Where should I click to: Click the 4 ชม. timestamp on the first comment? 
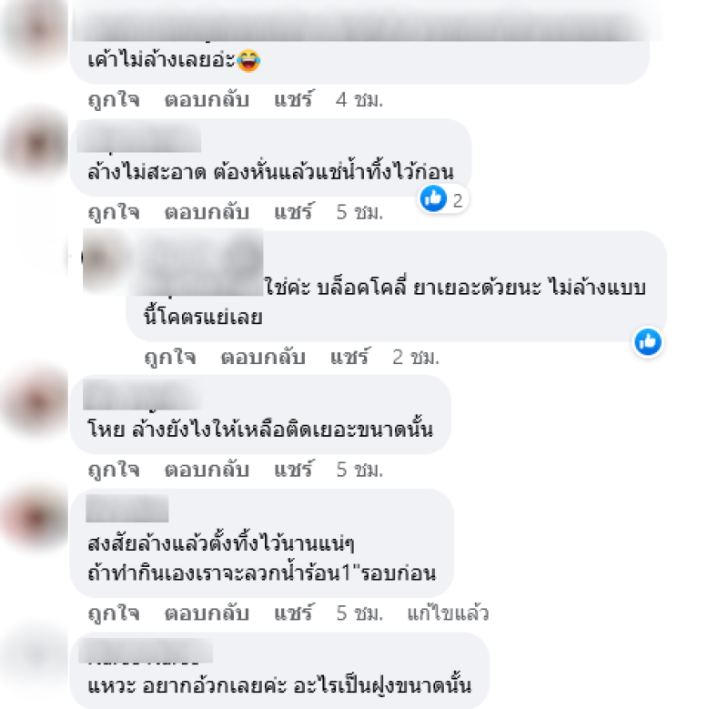[359, 99]
